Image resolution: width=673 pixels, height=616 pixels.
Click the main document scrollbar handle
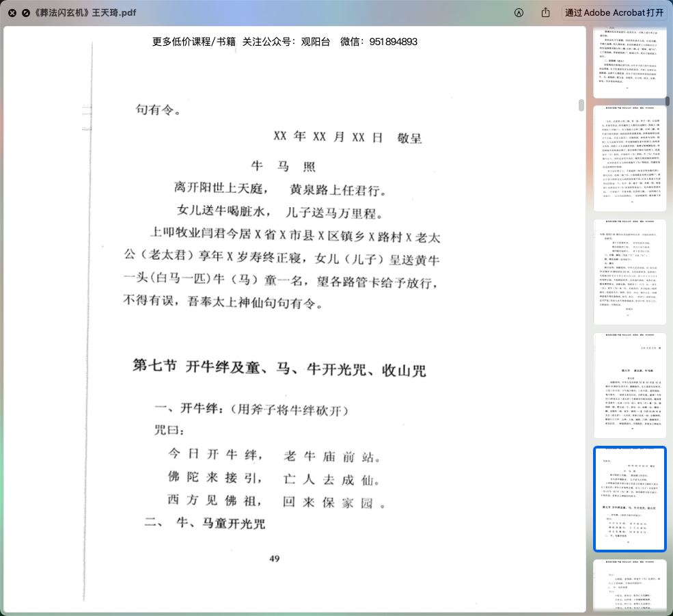pyautogui.click(x=581, y=105)
